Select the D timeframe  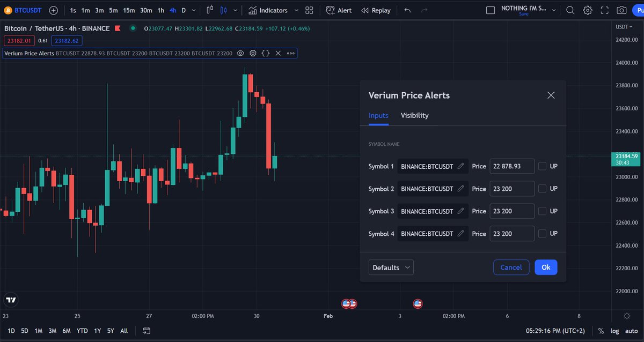click(184, 10)
